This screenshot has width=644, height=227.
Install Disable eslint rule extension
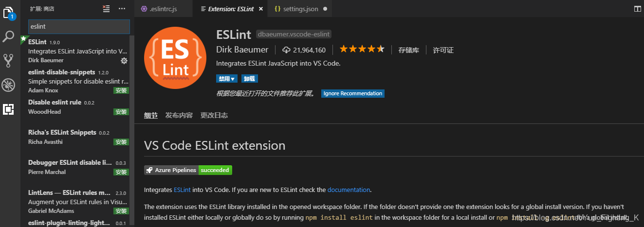[x=121, y=112]
